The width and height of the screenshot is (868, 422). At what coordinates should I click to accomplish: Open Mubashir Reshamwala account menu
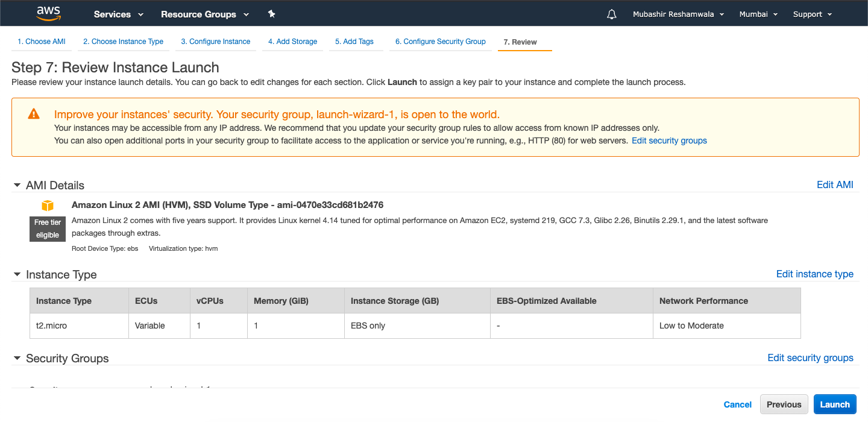tap(678, 14)
